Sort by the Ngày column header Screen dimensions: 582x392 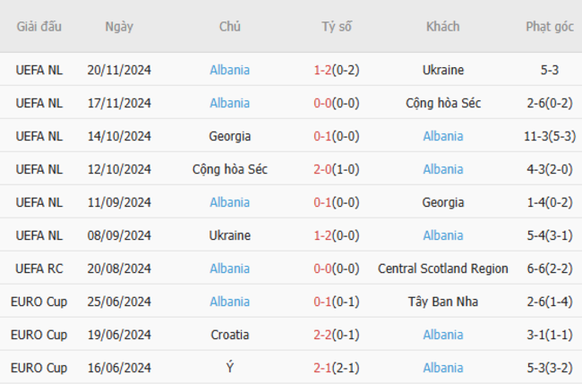(119, 27)
